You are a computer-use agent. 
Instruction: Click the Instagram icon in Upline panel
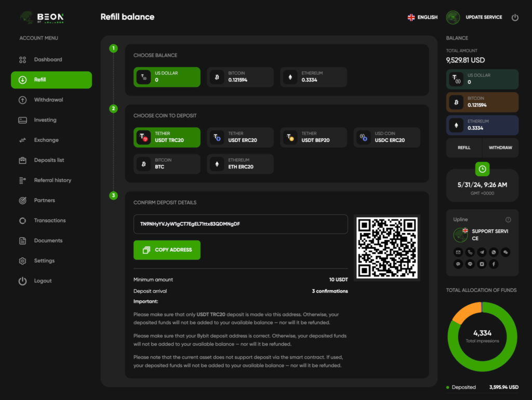482,264
